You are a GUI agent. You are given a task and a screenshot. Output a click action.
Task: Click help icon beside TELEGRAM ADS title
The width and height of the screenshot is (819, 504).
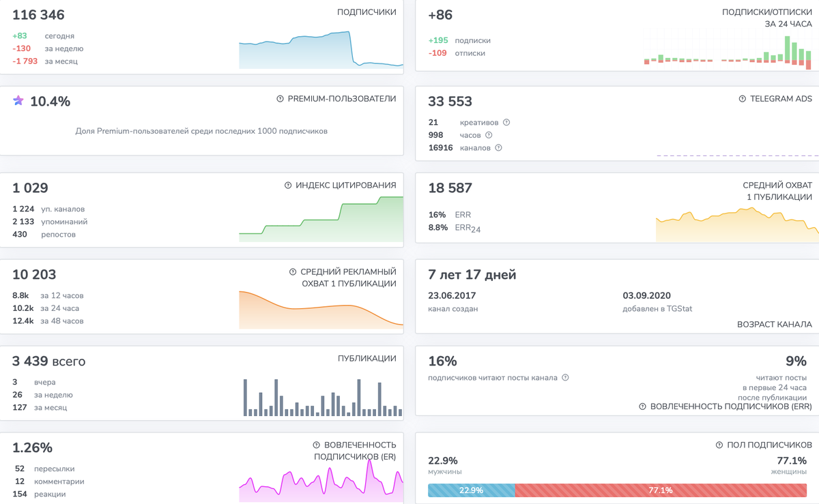(x=742, y=99)
